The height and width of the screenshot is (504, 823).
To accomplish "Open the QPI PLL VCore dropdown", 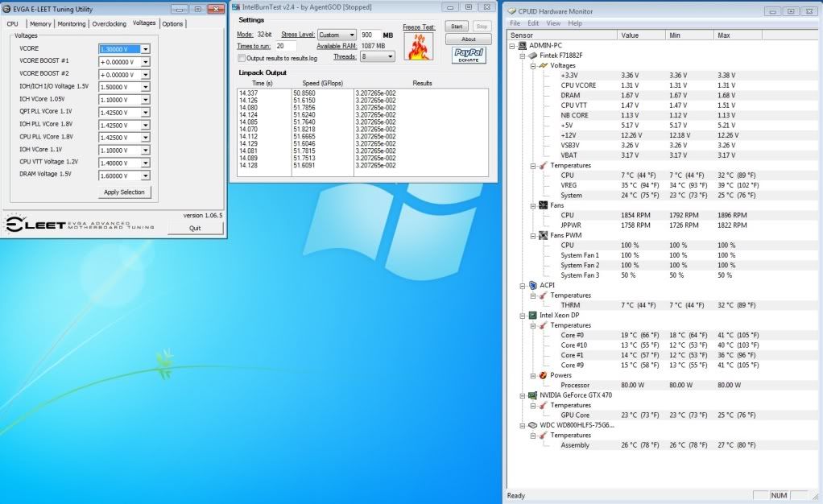I will point(146,113).
